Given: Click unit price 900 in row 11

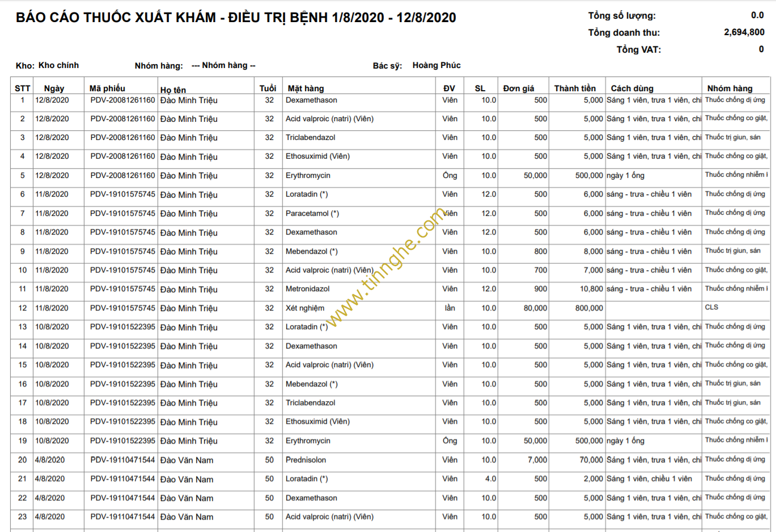Looking at the screenshot, I should coord(540,289).
